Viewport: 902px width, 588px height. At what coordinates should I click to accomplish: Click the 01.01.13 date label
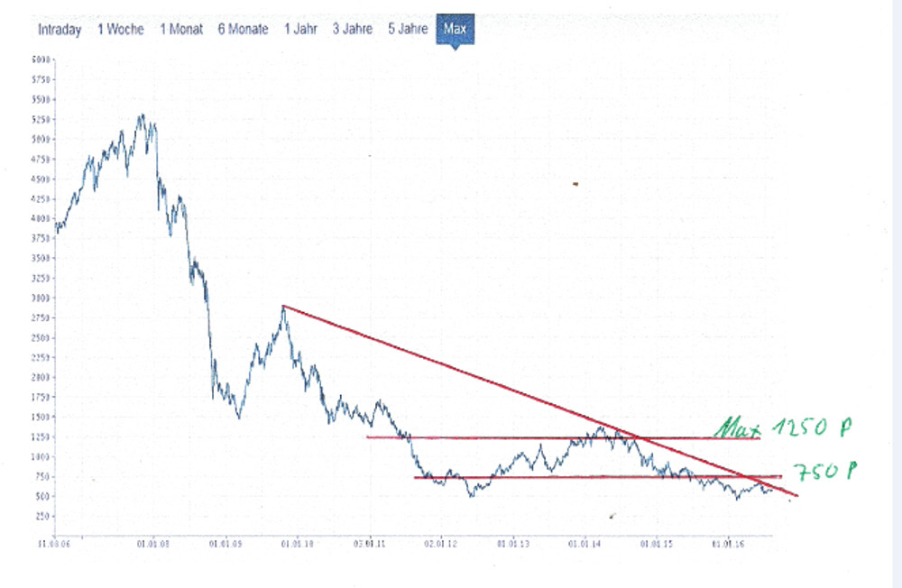point(513,544)
